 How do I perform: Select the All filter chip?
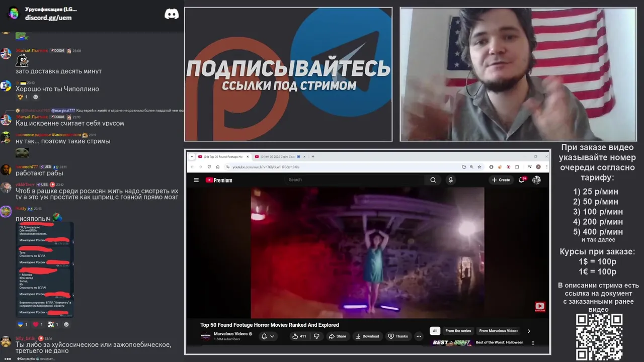coord(435,331)
